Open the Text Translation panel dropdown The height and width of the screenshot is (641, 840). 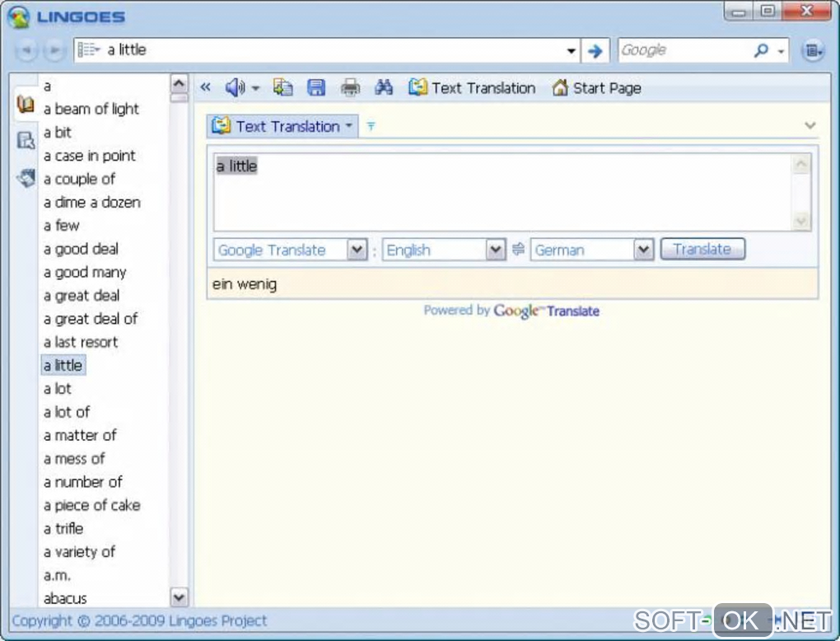click(348, 127)
